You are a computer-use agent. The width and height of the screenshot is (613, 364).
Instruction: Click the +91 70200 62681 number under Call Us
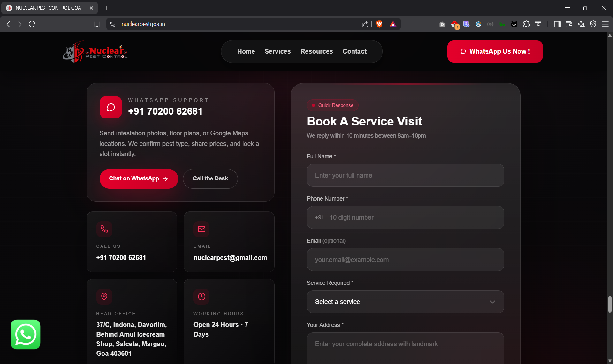coord(121,258)
